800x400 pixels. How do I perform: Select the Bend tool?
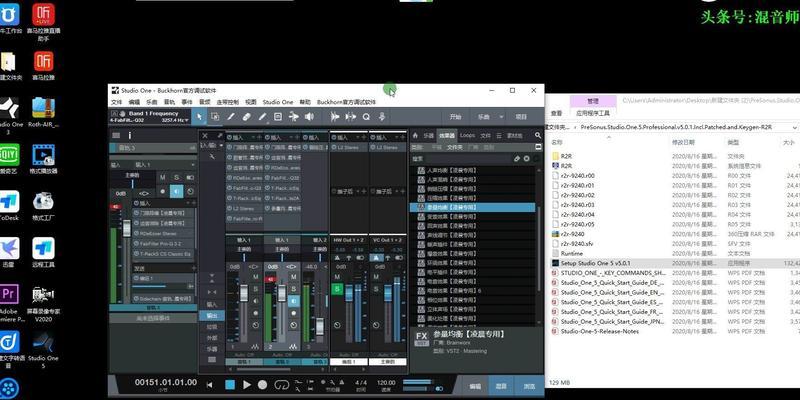point(293,117)
